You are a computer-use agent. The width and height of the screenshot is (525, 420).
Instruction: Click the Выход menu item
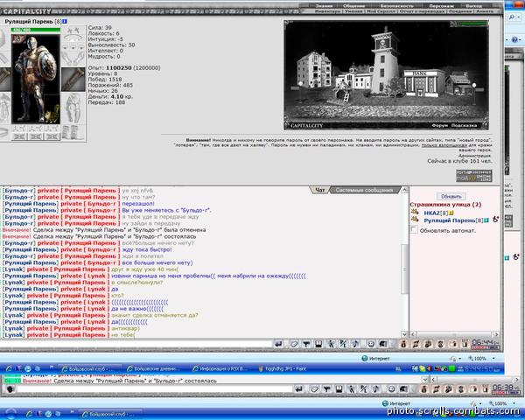tap(473, 6)
